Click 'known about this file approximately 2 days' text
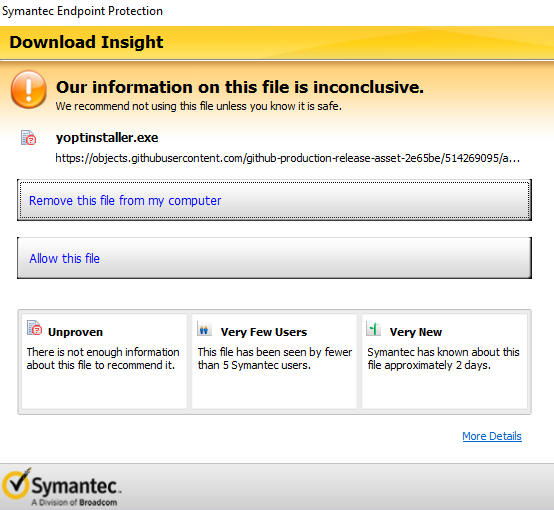This screenshot has width=554, height=510. [x=443, y=358]
